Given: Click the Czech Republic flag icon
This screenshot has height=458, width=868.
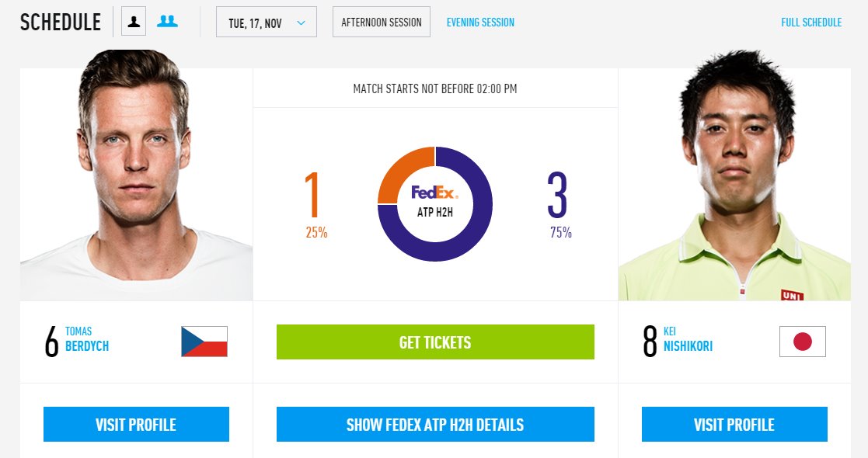Looking at the screenshot, I should coord(204,342).
